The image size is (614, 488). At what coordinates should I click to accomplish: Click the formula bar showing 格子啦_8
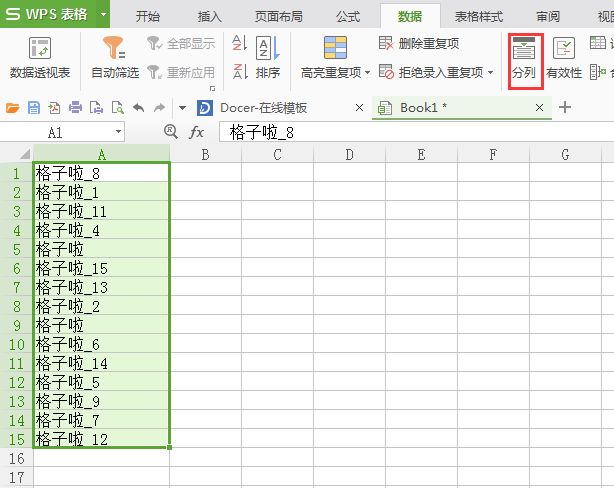click(x=416, y=132)
